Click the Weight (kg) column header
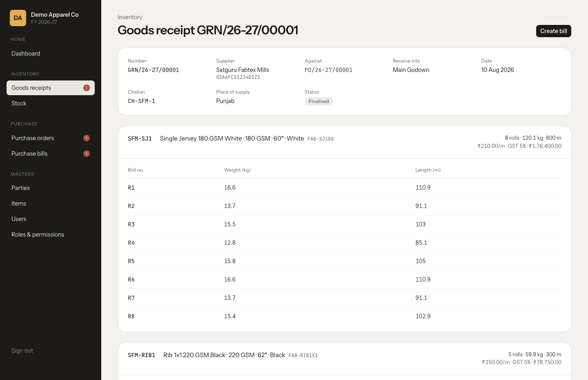 237,170
